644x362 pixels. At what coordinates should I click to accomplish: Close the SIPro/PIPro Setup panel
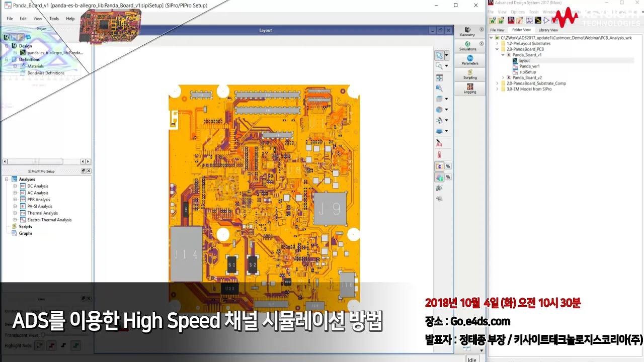[89, 171]
